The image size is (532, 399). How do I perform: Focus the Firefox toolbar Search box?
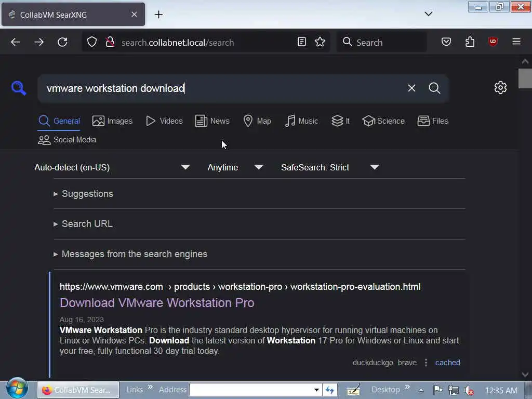pyautogui.click(x=382, y=42)
